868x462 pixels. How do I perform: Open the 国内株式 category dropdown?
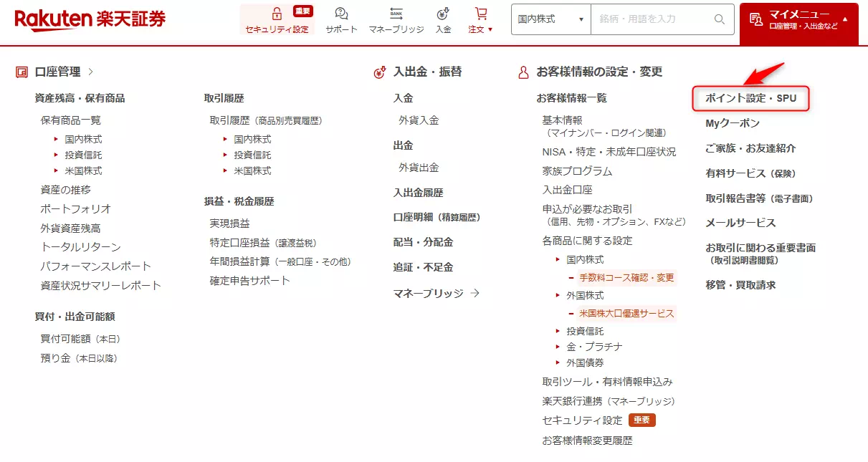coord(549,19)
